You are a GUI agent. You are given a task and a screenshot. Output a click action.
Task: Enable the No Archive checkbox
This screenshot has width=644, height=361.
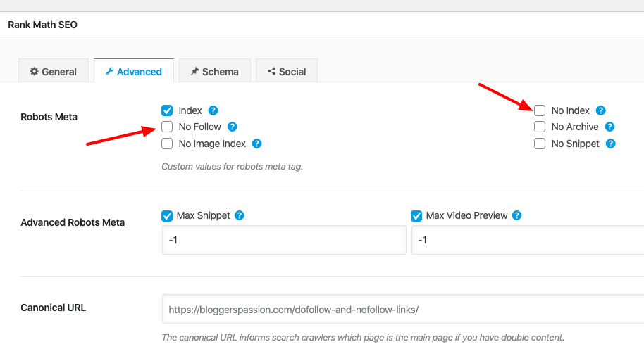click(x=540, y=127)
